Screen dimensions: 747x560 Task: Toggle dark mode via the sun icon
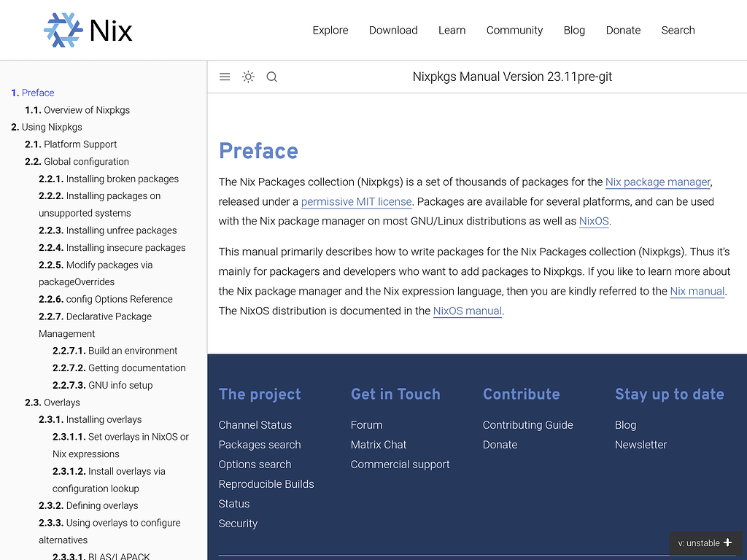(x=248, y=77)
